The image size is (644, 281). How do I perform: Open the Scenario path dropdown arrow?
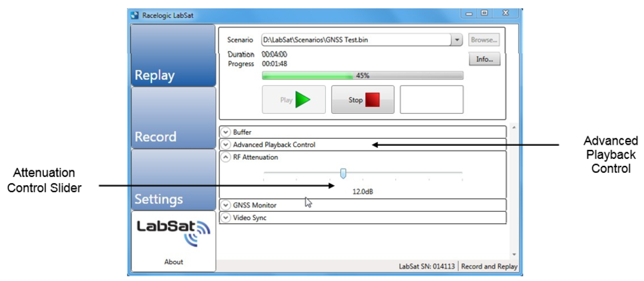pyautogui.click(x=457, y=40)
